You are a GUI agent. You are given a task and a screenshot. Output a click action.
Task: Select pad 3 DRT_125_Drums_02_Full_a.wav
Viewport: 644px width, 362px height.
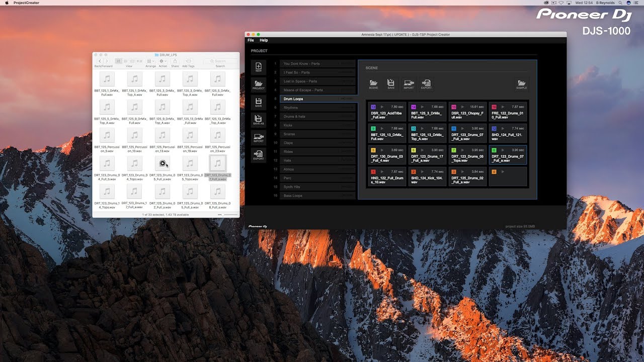[x=467, y=176]
